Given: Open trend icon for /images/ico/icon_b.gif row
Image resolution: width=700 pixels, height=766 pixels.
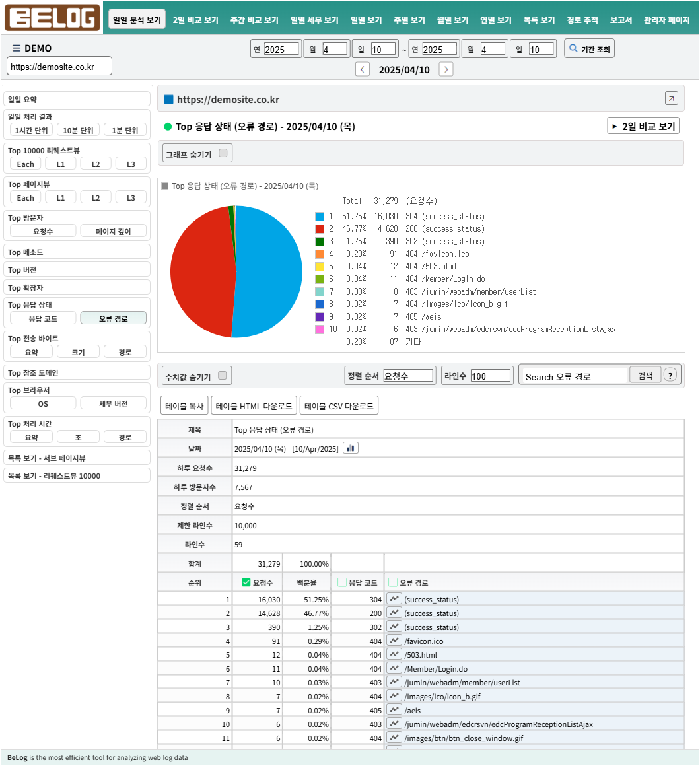Looking at the screenshot, I should tap(394, 695).
